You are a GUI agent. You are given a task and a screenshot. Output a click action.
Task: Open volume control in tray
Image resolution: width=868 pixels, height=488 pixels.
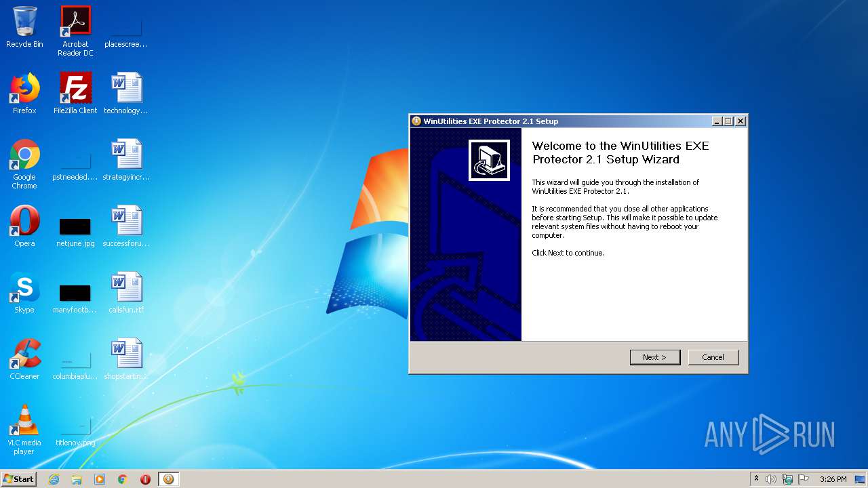(771, 479)
